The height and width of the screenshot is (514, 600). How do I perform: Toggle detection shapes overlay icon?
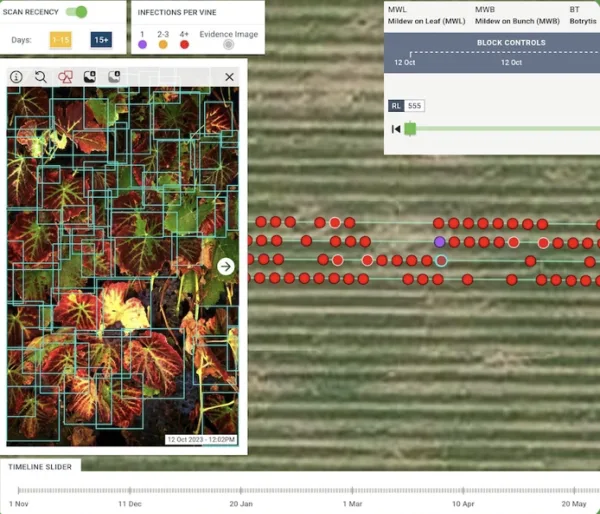pyautogui.click(x=65, y=77)
